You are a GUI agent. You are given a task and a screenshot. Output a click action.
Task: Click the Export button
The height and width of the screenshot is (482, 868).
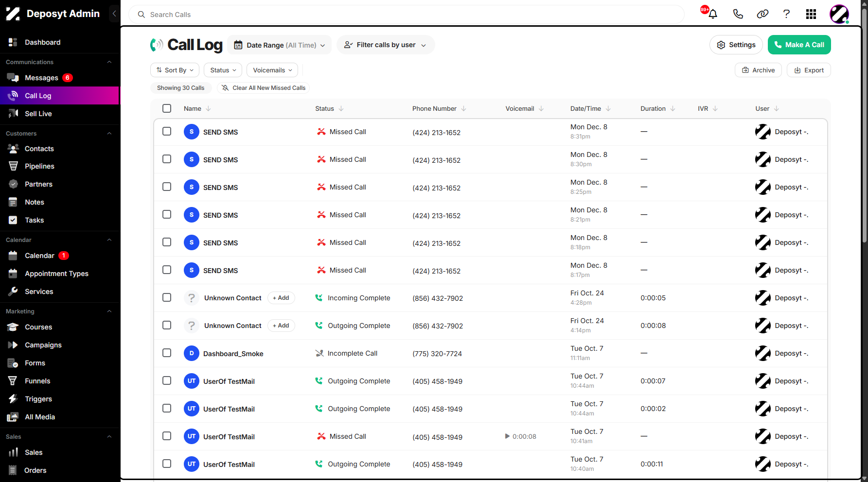point(809,70)
